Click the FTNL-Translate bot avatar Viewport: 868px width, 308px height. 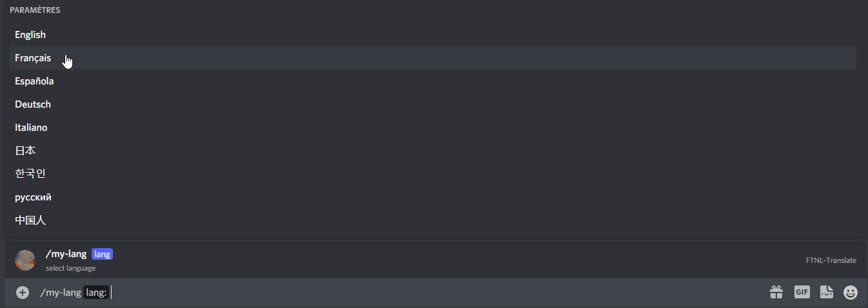[25, 260]
